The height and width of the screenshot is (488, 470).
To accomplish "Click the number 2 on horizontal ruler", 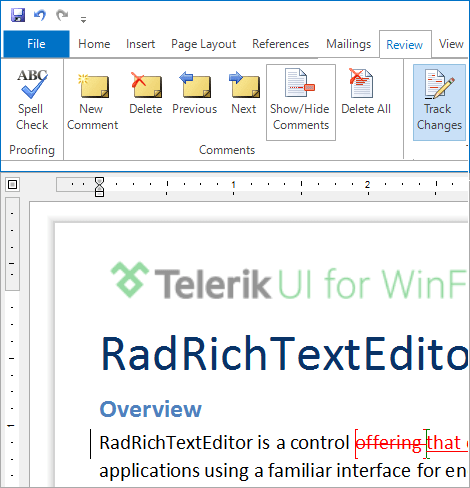I will point(367,184).
